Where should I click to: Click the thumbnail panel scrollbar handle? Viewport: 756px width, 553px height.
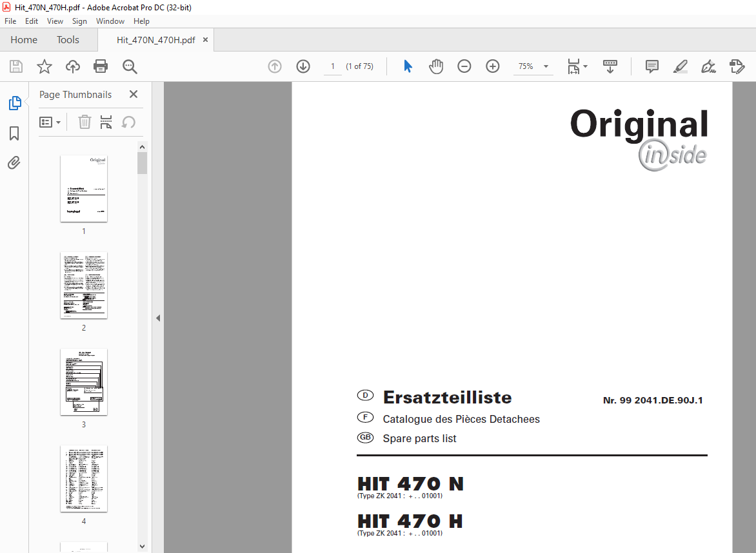coord(142,163)
